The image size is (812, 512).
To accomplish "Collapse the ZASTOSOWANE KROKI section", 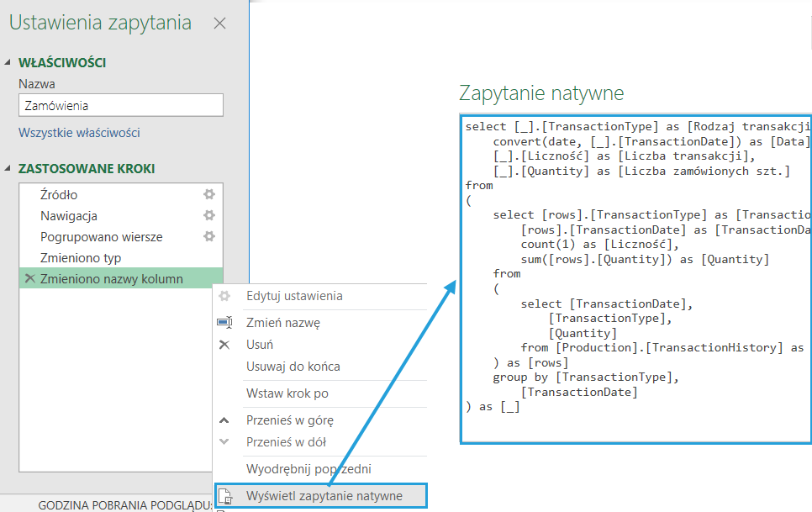I will 9,169.
